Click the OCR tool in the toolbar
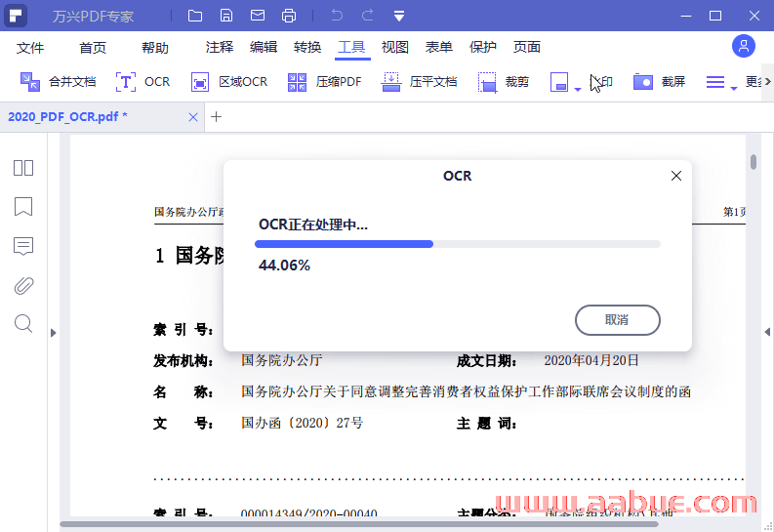This screenshot has height=532, width=774. tap(143, 82)
